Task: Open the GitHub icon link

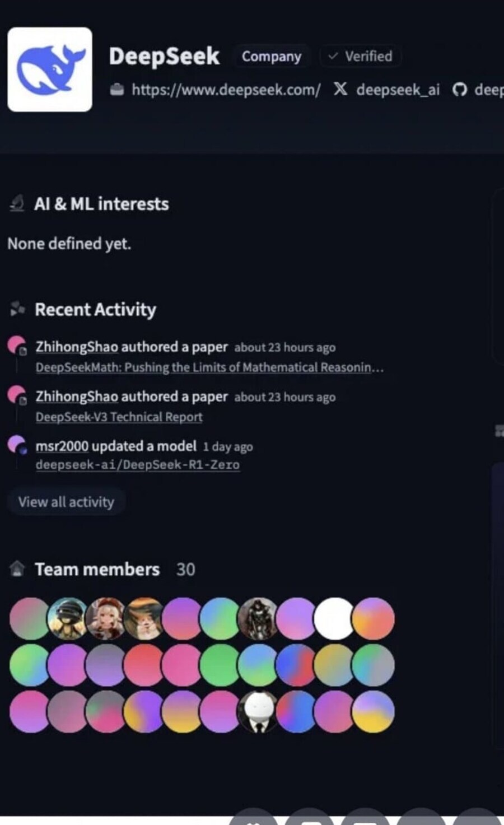Action: (459, 90)
